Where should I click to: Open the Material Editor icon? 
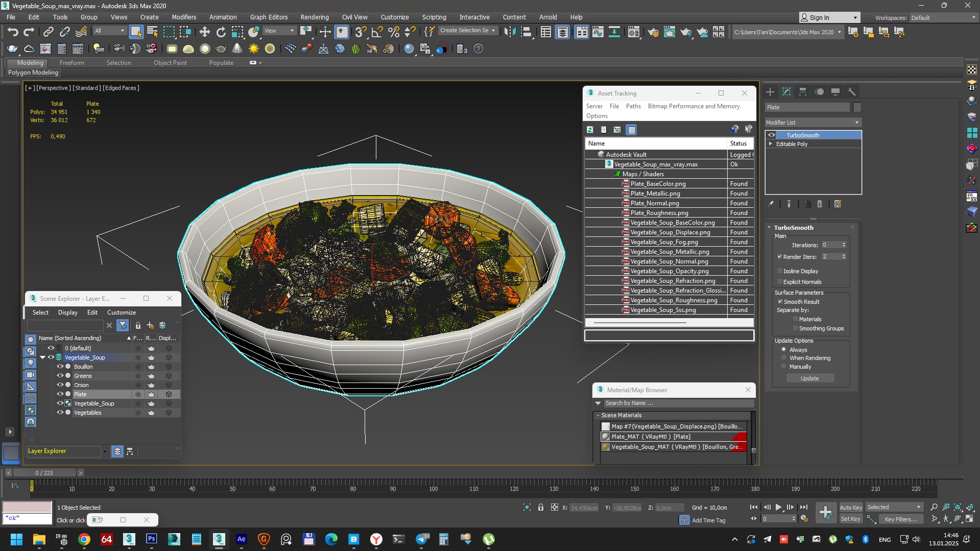[634, 32]
